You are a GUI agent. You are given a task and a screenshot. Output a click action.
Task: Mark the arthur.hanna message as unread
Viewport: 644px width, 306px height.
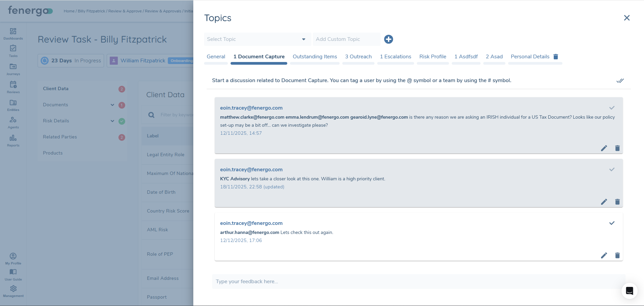coord(611,223)
